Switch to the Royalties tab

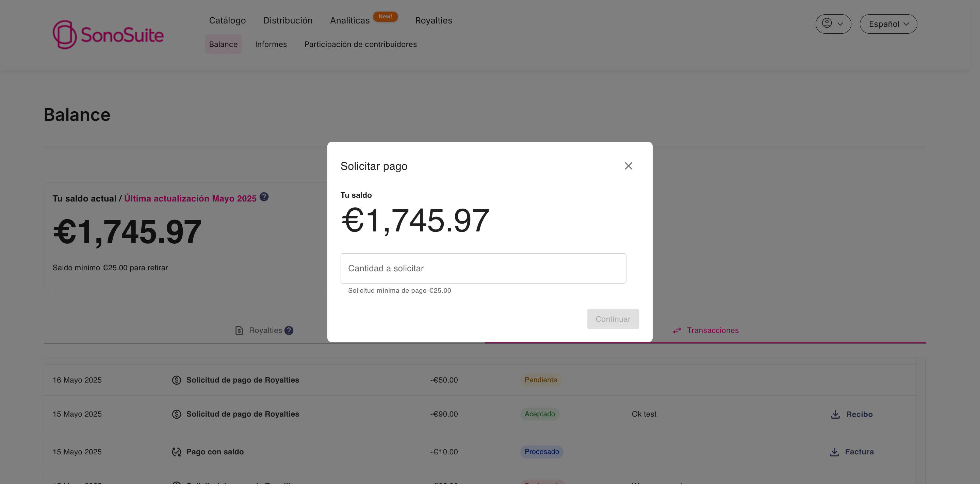264,330
